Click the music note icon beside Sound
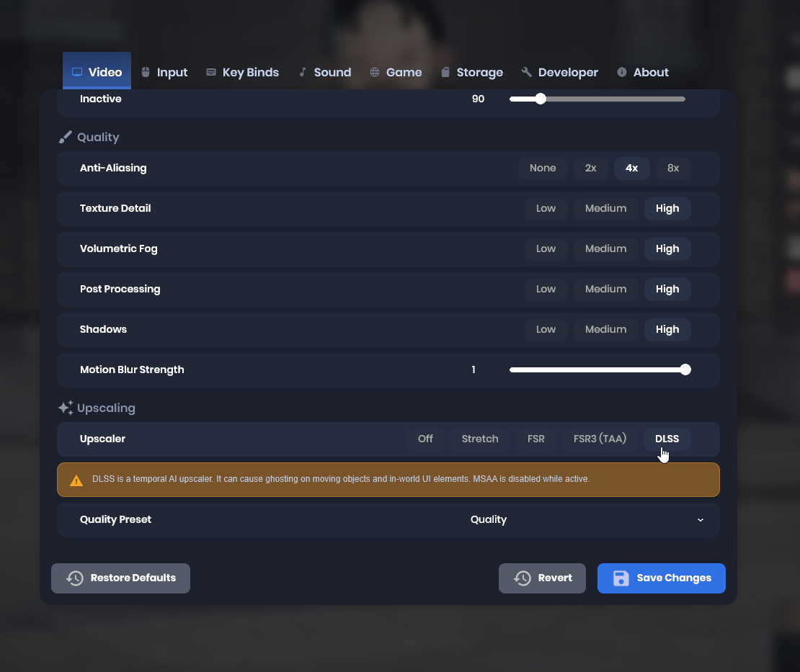This screenshot has width=800, height=672. [303, 72]
